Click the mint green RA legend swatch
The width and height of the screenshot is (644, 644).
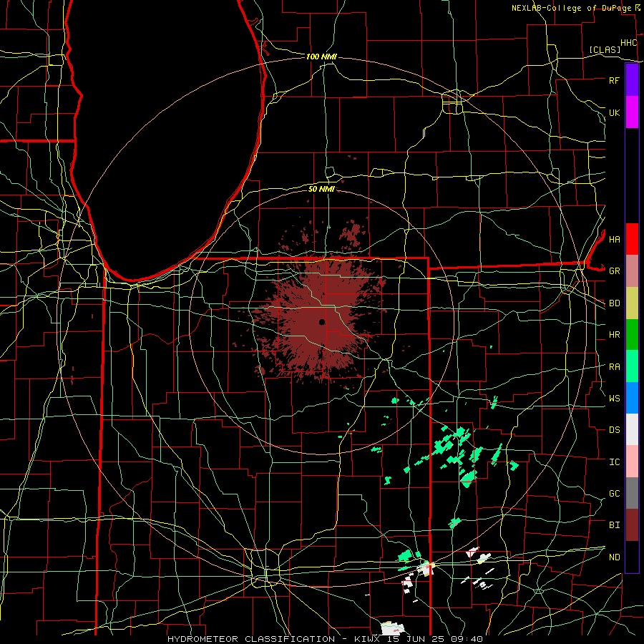tap(632, 366)
